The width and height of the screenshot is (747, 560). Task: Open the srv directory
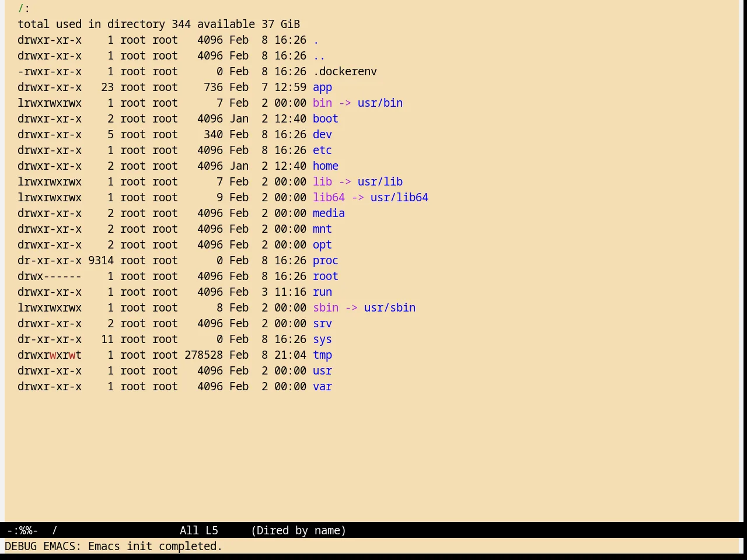[x=322, y=324]
